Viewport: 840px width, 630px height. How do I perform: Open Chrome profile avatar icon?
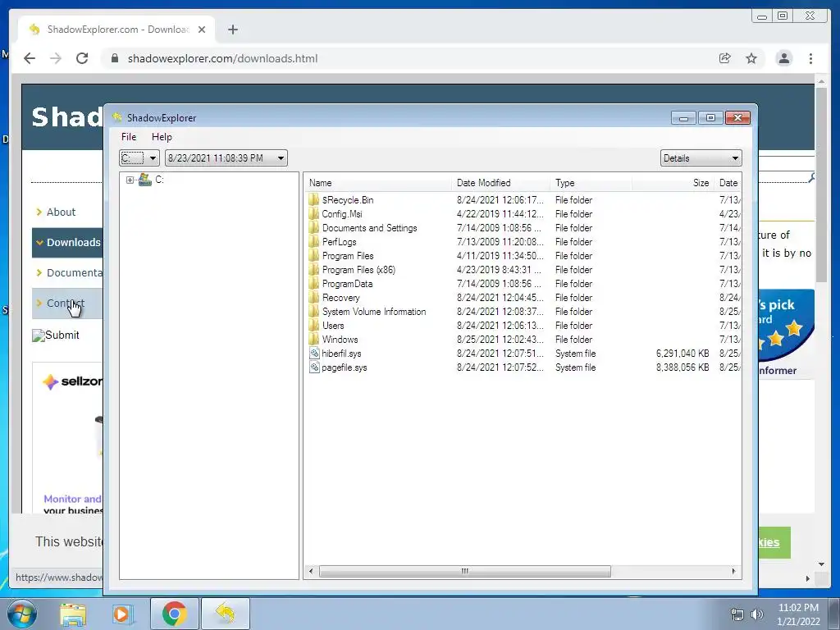click(783, 58)
